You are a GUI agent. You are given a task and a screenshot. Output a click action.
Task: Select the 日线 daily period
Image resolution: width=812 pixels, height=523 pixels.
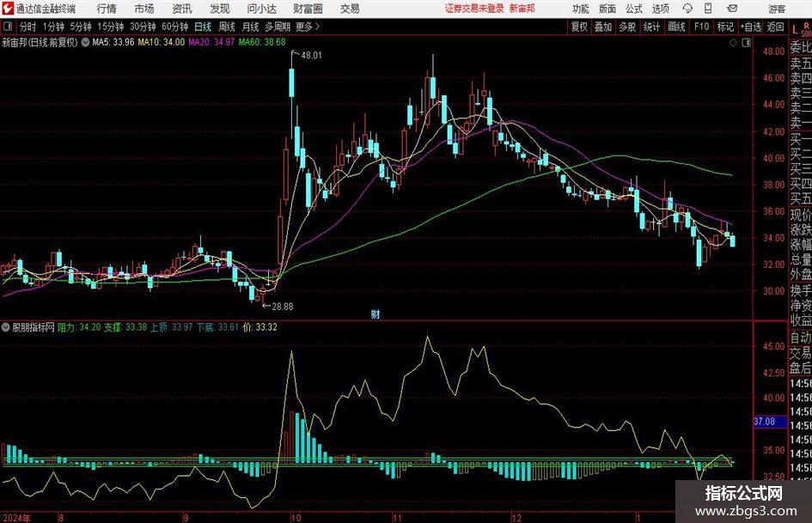(x=203, y=27)
